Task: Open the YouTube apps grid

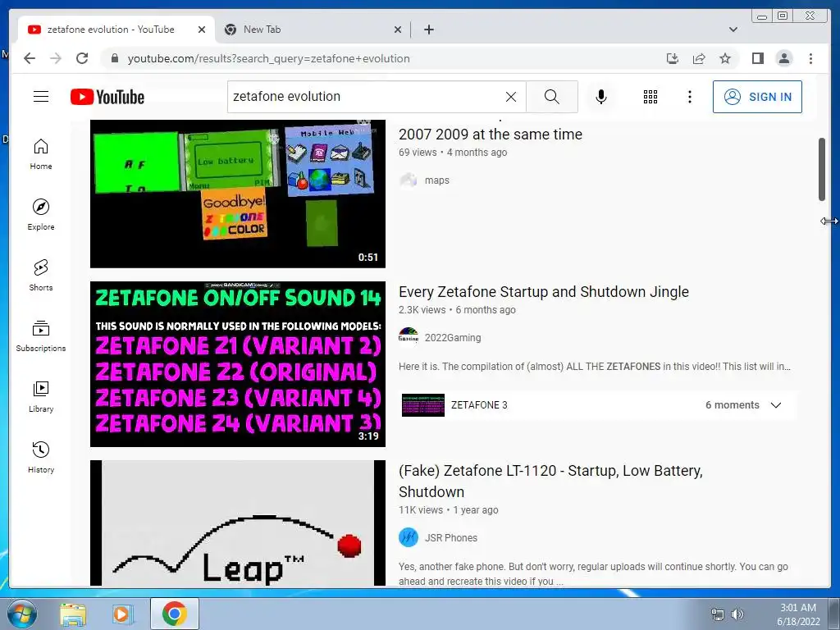Action: [x=651, y=97]
